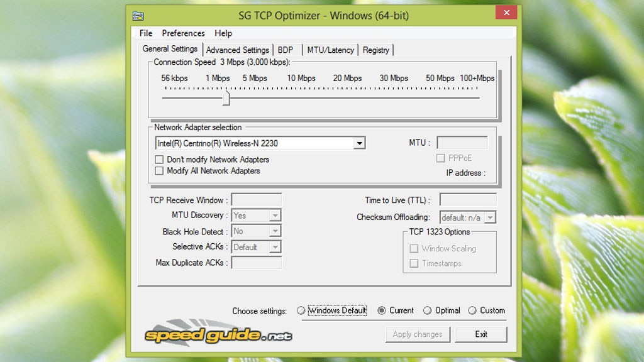Enable Don't modify Network Adapters checkbox
Image resolution: width=644 pixels, height=362 pixels.
[x=159, y=160]
